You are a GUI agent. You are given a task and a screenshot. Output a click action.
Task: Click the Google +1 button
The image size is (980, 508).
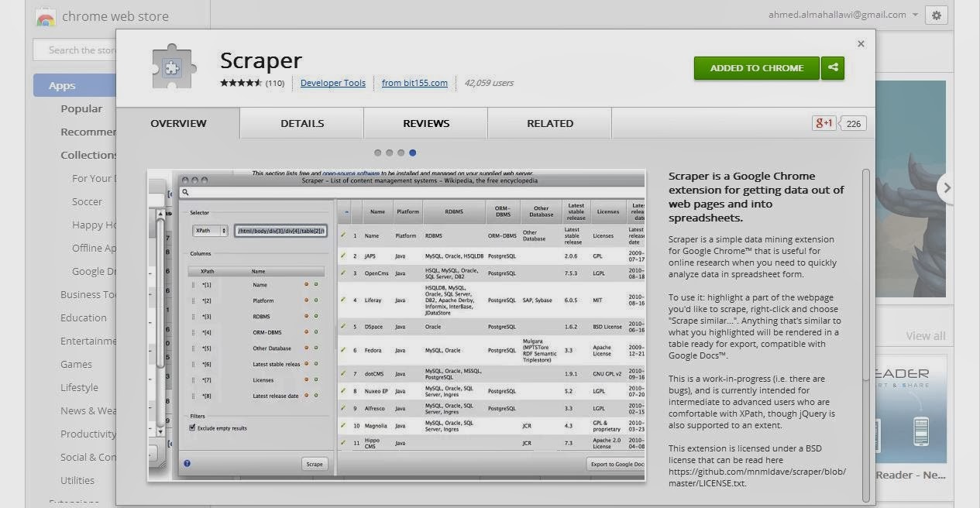point(824,123)
